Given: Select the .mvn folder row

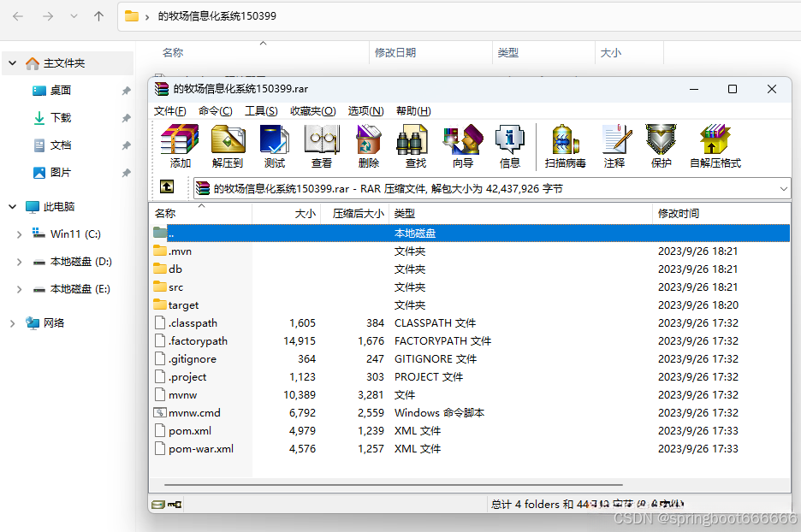Looking at the screenshot, I should pos(470,251).
